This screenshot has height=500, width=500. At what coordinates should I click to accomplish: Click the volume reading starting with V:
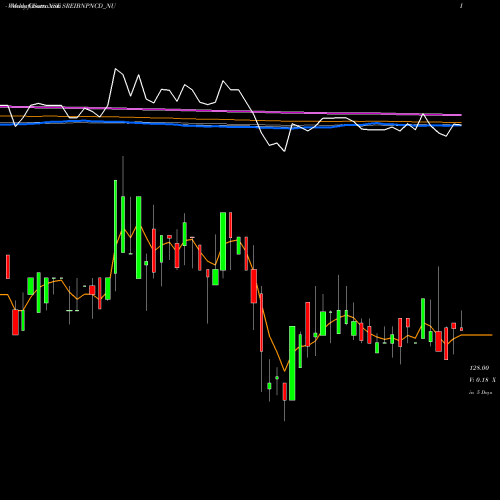point(482,380)
